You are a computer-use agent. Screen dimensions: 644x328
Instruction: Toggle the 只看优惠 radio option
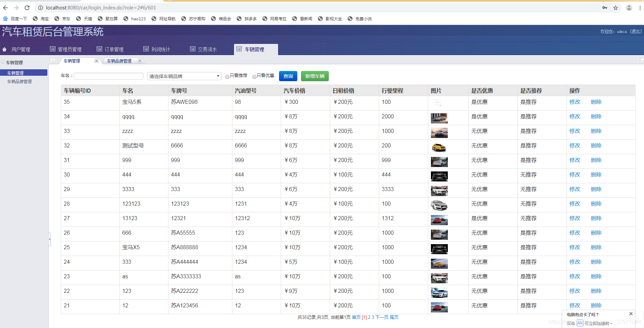(x=254, y=76)
